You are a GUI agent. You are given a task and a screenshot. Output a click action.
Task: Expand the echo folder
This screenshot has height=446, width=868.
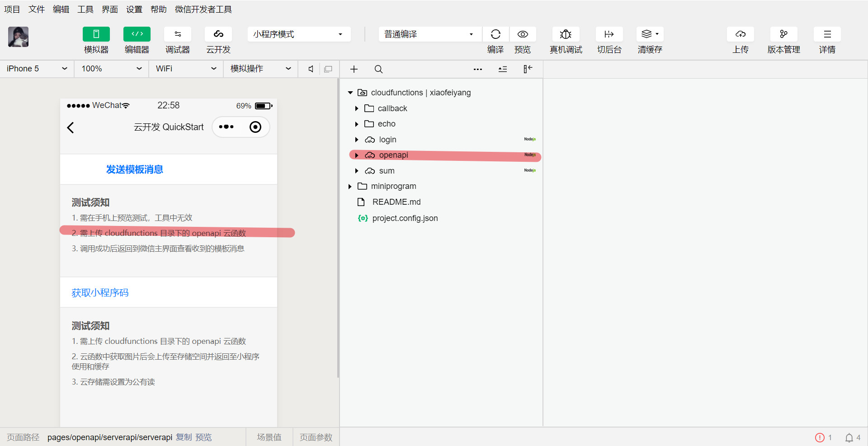(357, 124)
